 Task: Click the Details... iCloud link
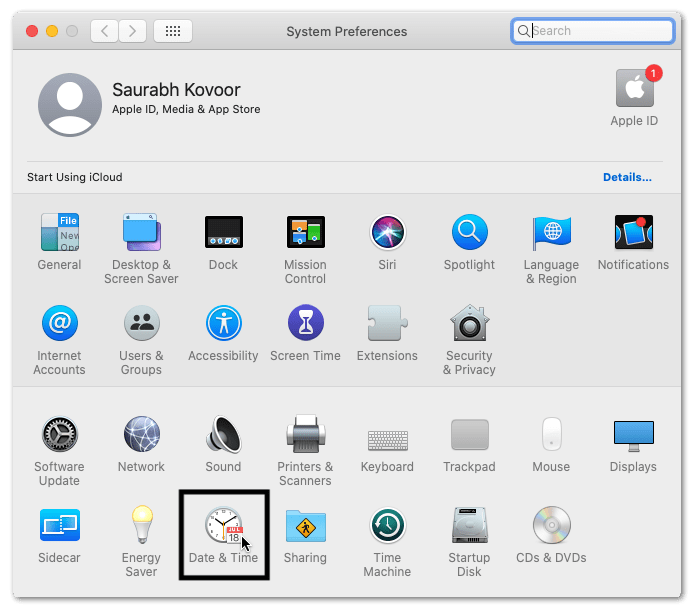627,177
